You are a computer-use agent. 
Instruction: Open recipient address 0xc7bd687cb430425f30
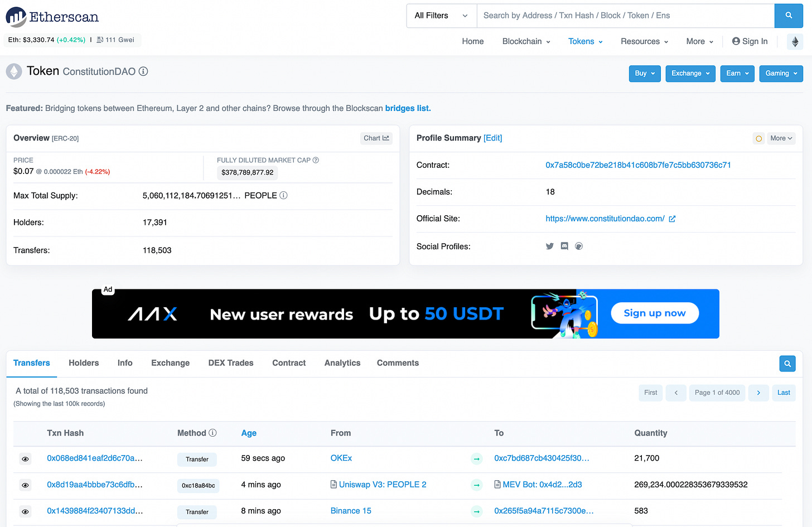[542, 458]
